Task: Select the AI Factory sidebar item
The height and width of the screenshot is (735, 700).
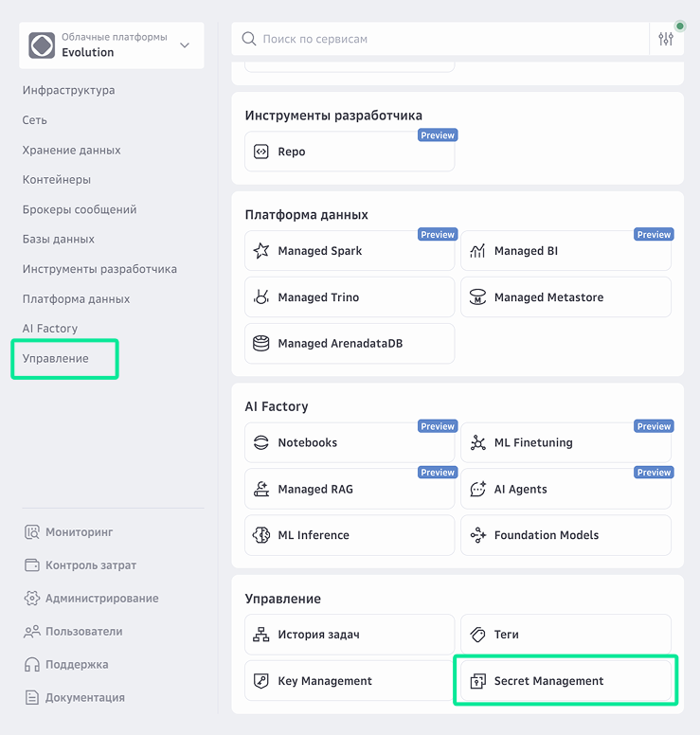Action: point(50,329)
